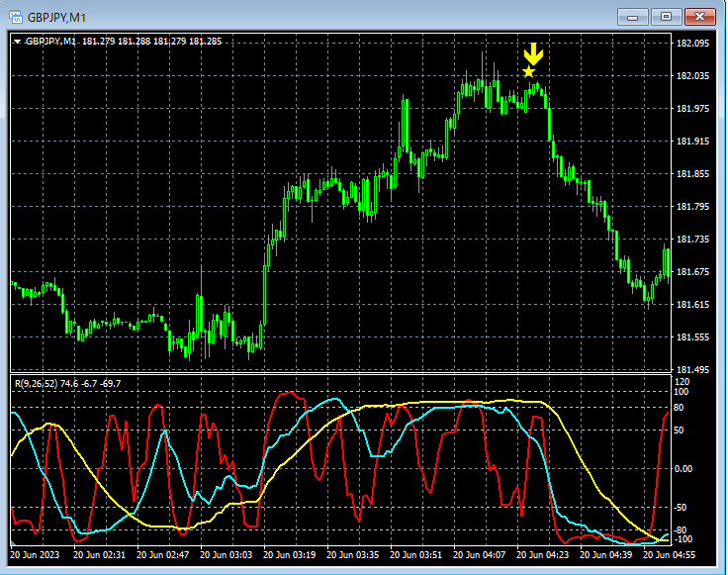Click time label 20 Jun 2023
The height and width of the screenshot is (575, 728).
coord(35,555)
